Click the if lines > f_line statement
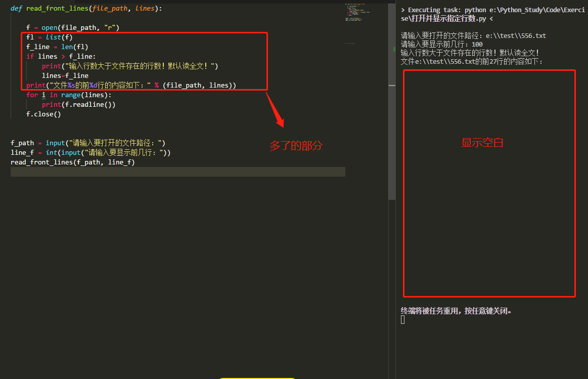The image size is (588, 379). [x=61, y=56]
